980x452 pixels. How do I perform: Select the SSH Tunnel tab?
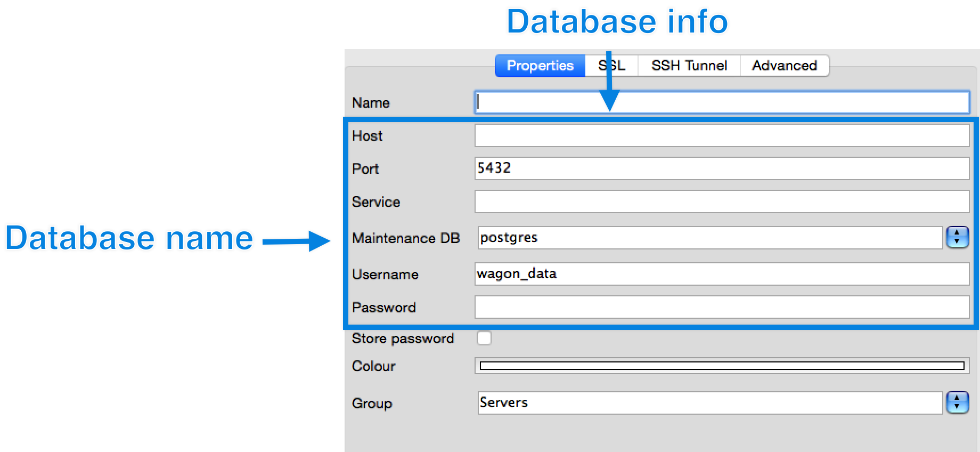[x=689, y=66]
